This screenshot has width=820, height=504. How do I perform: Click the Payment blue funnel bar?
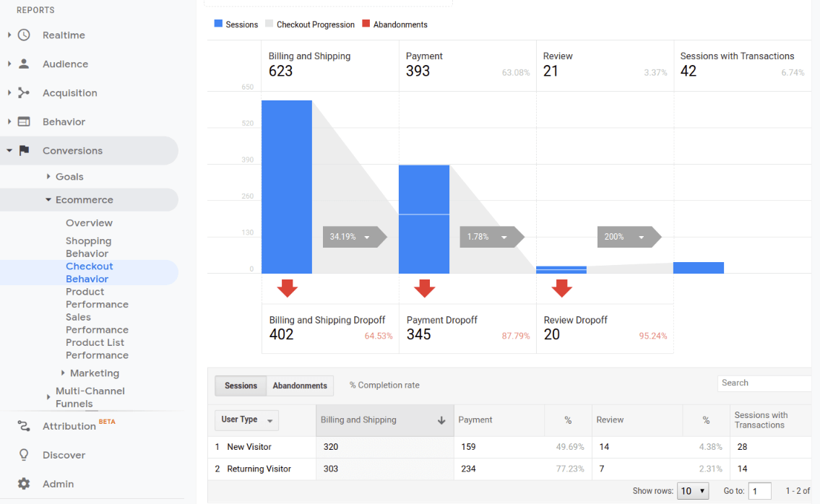click(x=424, y=219)
